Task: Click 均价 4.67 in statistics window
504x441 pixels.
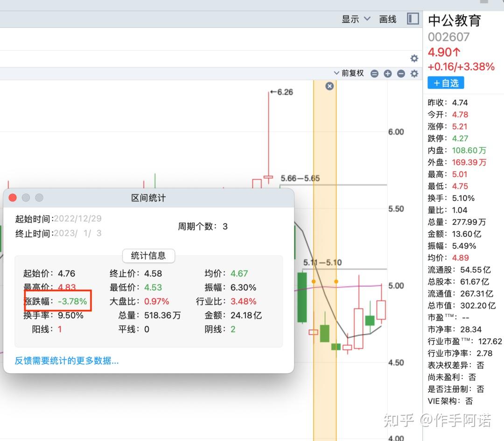Action: (x=239, y=274)
